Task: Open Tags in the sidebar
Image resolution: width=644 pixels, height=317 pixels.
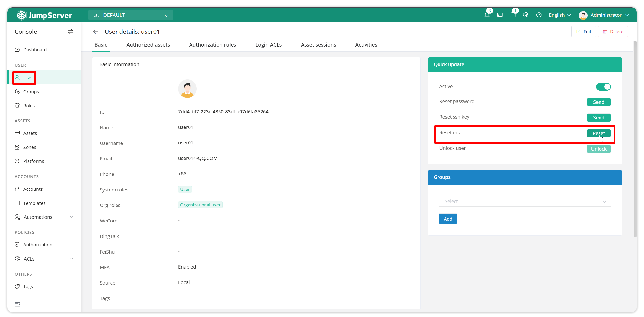Action: [44, 286]
